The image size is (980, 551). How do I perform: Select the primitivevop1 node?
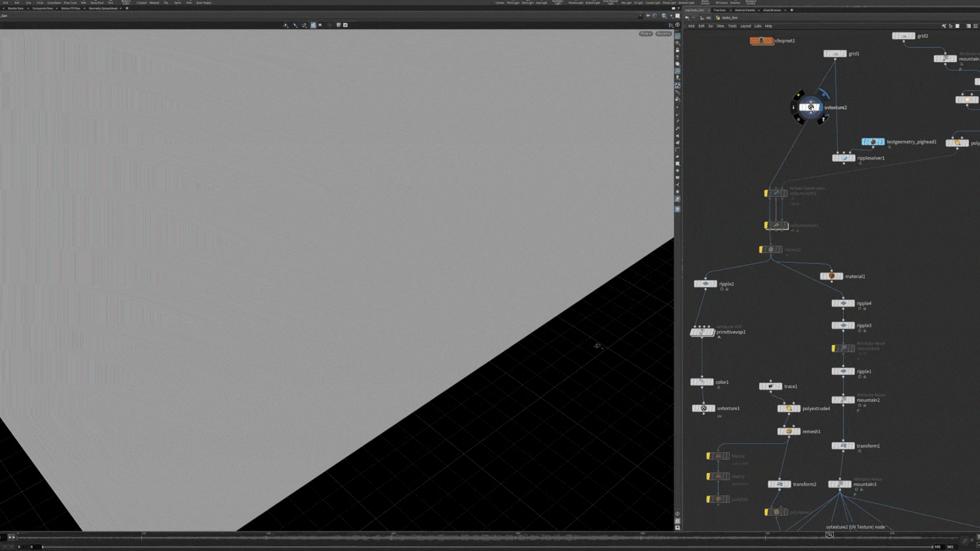[x=702, y=332]
